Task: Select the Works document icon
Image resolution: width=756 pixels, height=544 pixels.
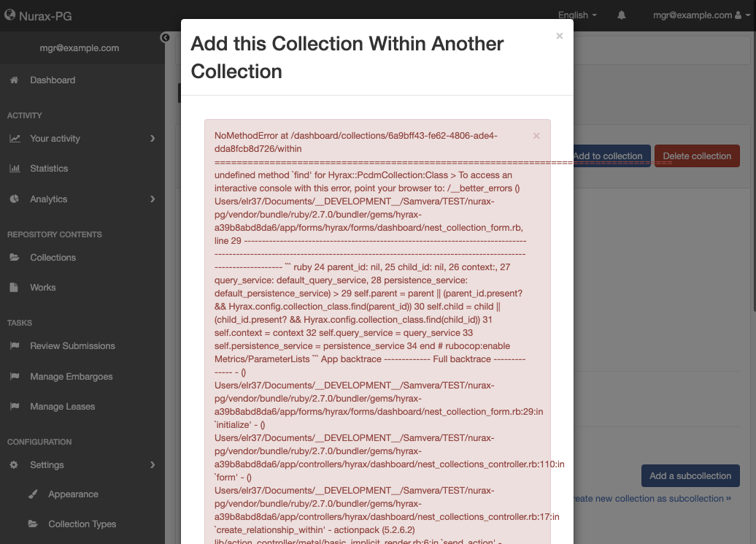Action: (x=15, y=287)
